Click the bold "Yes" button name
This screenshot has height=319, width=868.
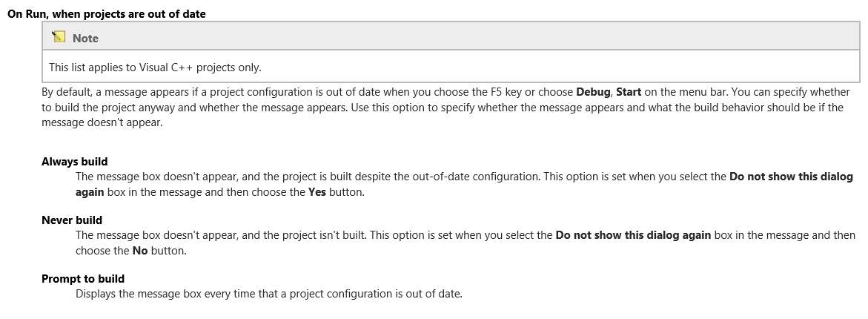coord(317,192)
